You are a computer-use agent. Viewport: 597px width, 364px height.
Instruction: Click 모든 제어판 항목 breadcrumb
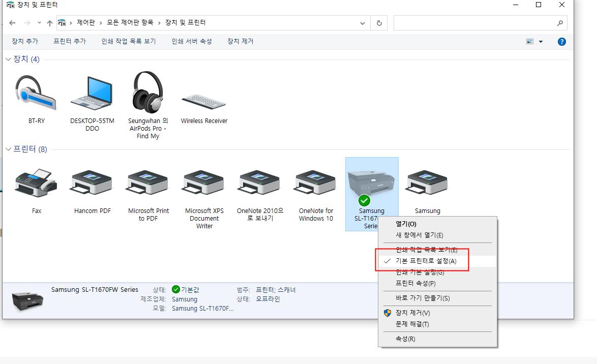click(x=130, y=22)
